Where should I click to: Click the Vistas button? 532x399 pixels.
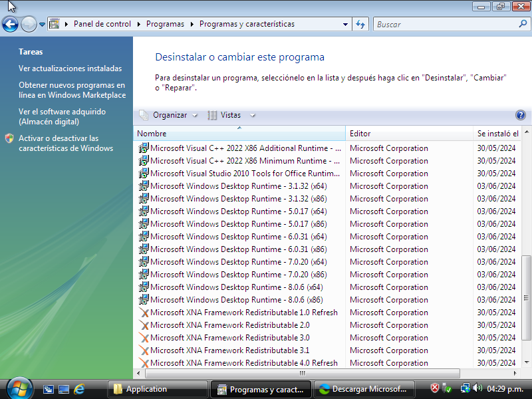tap(225, 115)
